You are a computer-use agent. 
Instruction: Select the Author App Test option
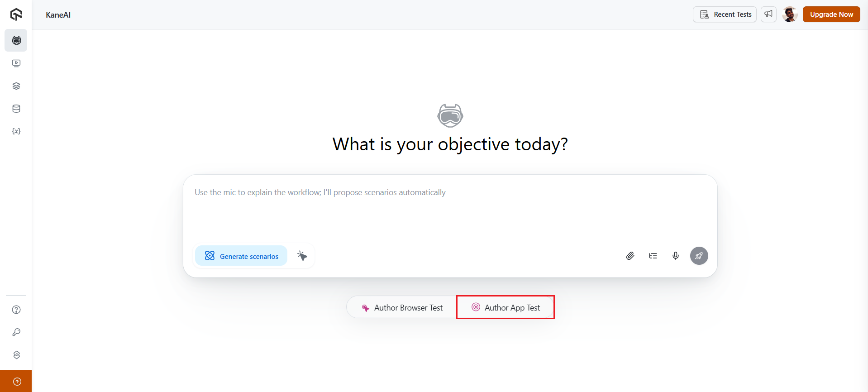(506, 308)
